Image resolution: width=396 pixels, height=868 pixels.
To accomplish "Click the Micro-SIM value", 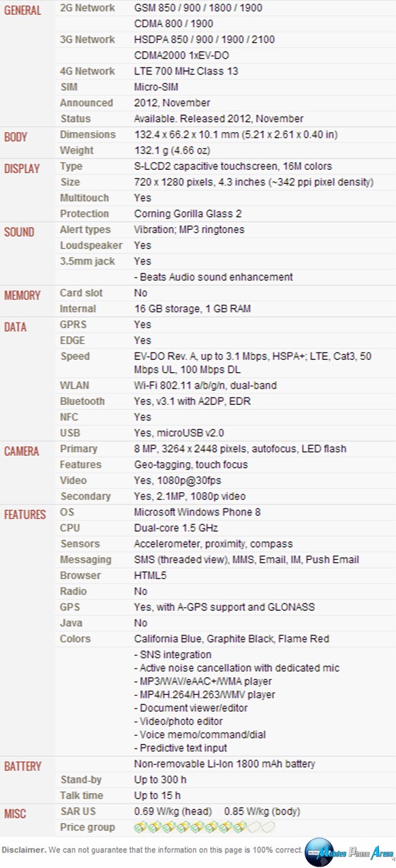I will [x=156, y=87].
